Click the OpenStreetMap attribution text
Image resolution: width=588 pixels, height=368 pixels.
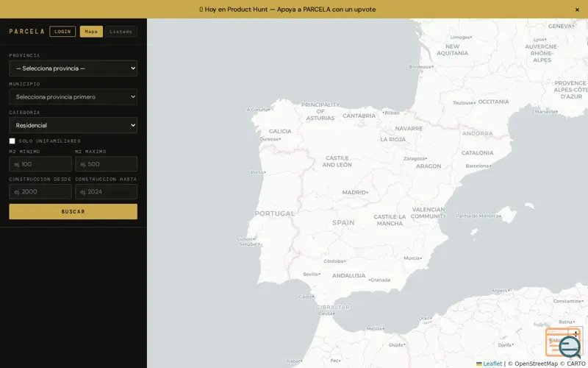pyautogui.click(x=536, y=364)
